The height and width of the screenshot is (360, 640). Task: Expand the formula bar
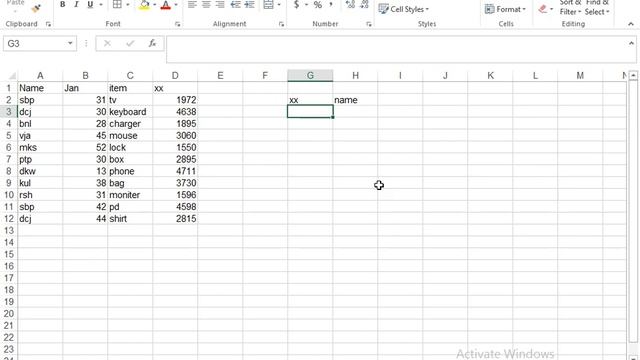tap(631, 43)
